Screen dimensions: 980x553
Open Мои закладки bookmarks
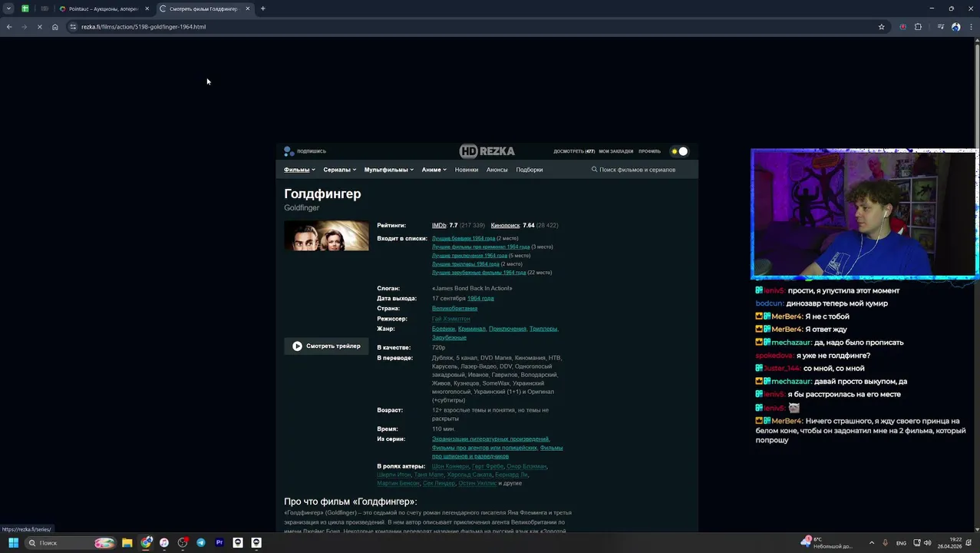coord(616,151)
